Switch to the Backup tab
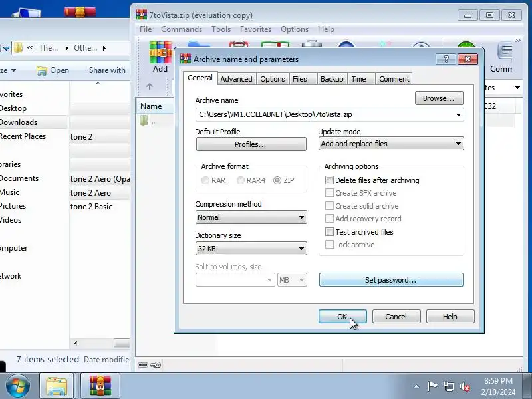Viewport: 532px width, 399px height. 332,79
